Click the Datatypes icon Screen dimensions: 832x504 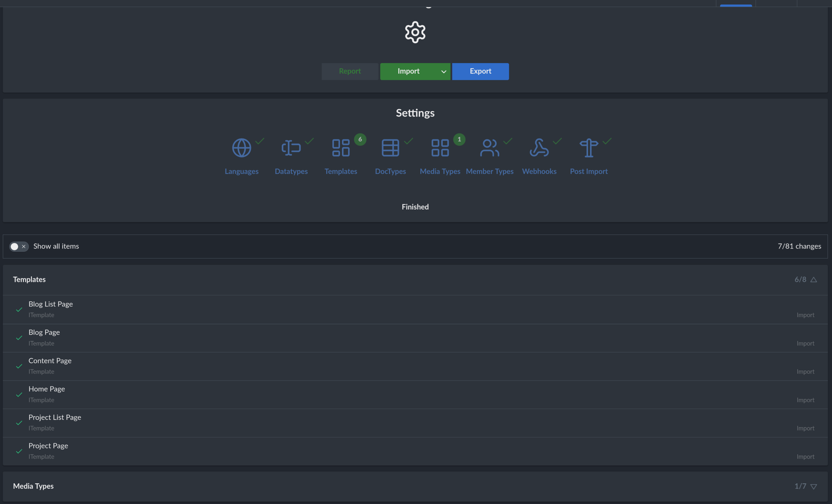[291, 148]
